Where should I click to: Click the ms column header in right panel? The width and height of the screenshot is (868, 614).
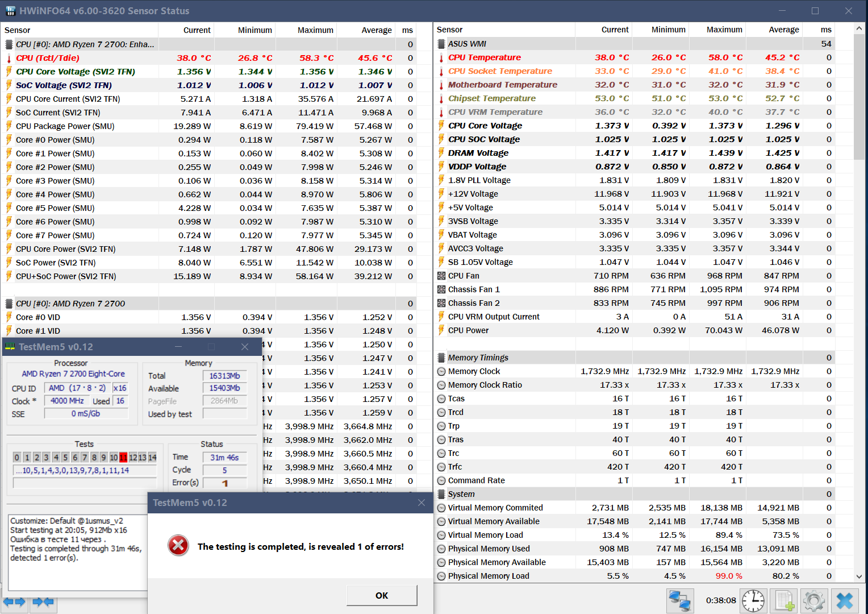click(819, 30)
